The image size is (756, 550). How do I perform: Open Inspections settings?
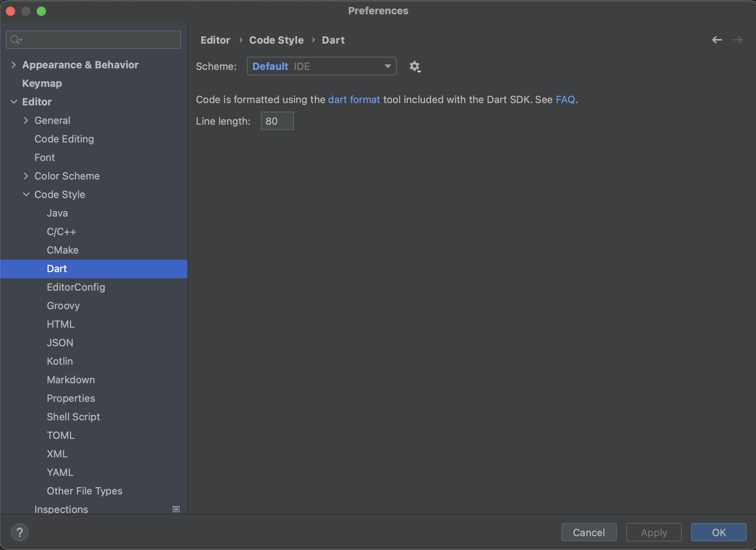pyautogui.click(x=61, y=509)
